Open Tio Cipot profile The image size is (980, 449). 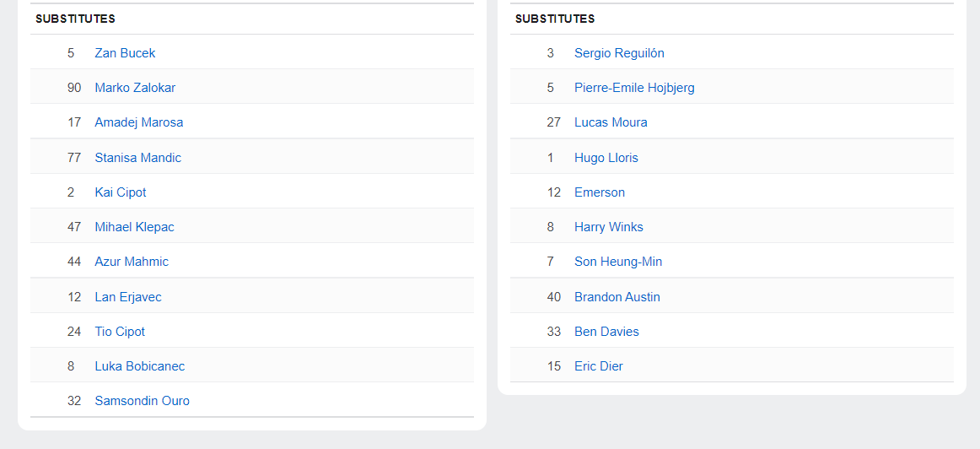[120, 332]
